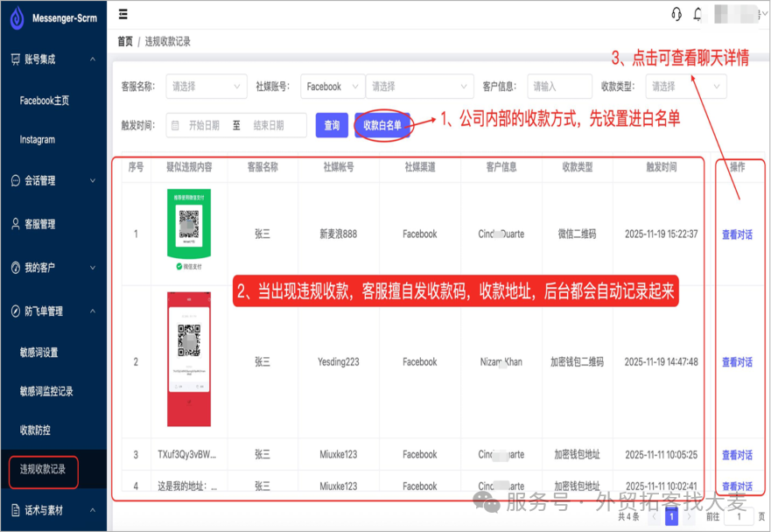Open the WeChat QR code thumbnail
This screenshot has height=532, width=771.
[x=189, y=230]
